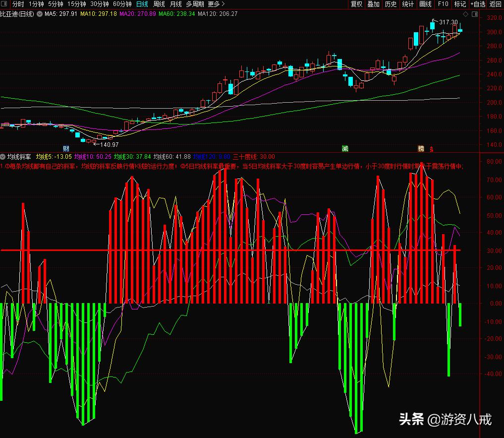The image size is (504, 438).
Task: Select the 5分钟 period tab
Action: [x=56, y=4]
